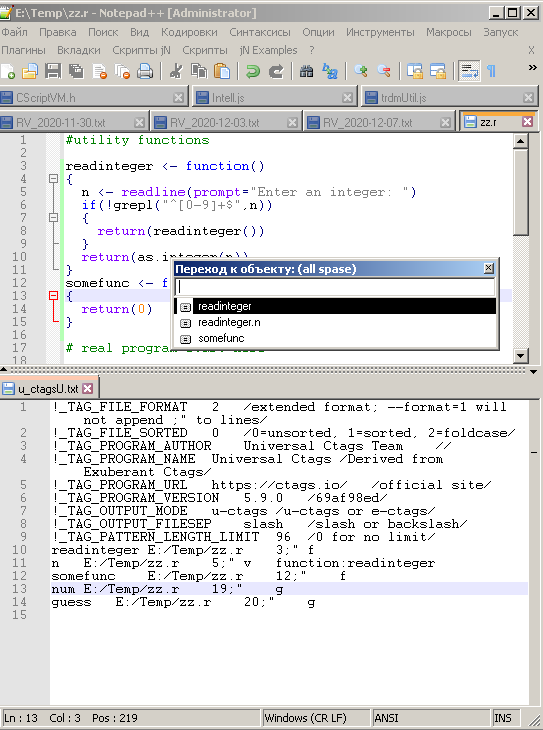The height and width of the screenshot is (730, 543).
Task: Open the Файл menu
Action: pos(14,32)
